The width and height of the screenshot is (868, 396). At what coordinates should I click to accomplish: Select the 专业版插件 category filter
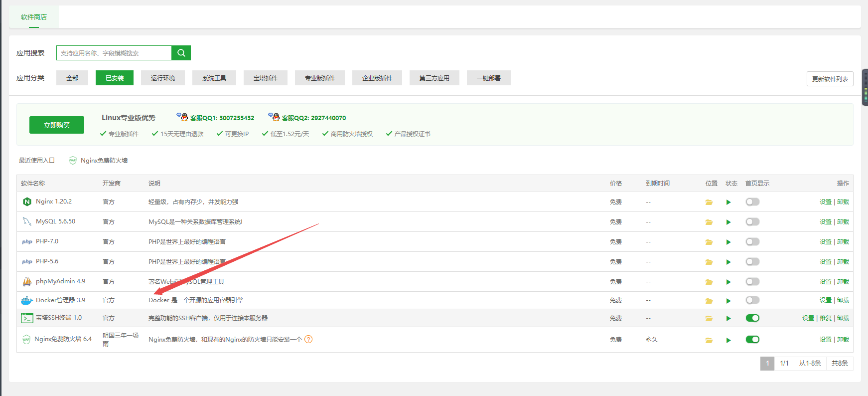click(x=320, y=78)
